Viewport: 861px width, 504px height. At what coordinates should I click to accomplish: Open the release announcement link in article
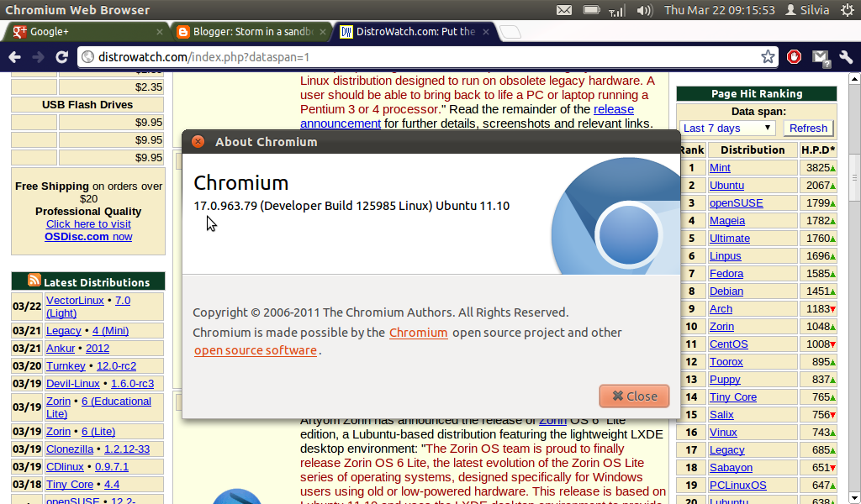[x=467, y=116]
